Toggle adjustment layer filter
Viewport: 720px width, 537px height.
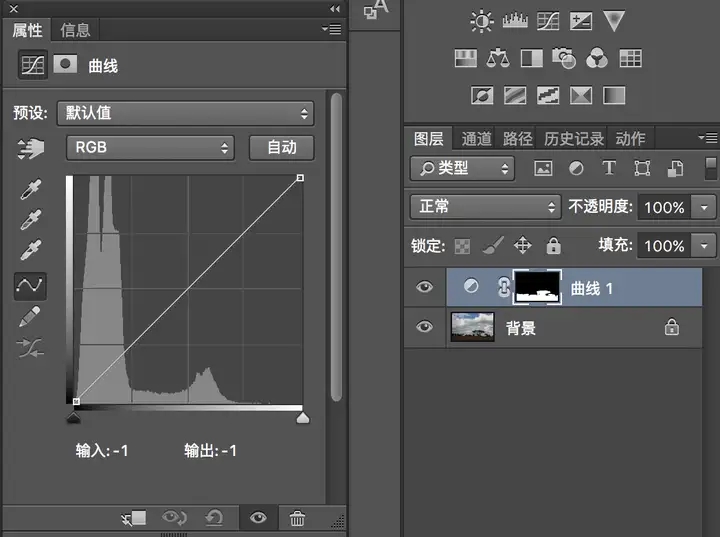(x=576, y=168)
